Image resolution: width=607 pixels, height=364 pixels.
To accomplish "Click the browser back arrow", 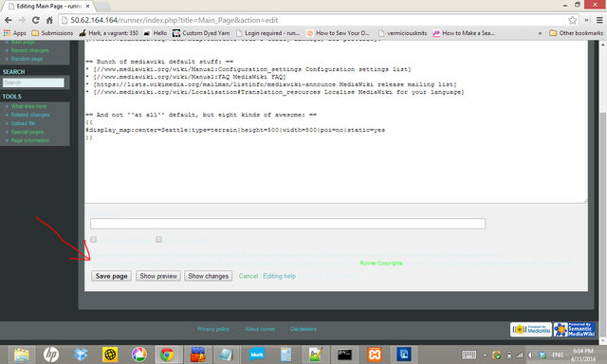I will [x=9, y=20].
